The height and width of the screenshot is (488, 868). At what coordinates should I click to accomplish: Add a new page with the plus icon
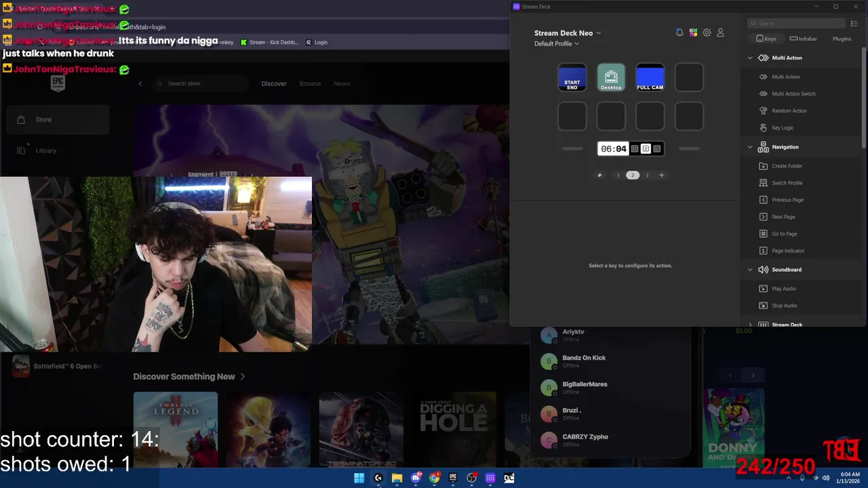pos(662,175)
